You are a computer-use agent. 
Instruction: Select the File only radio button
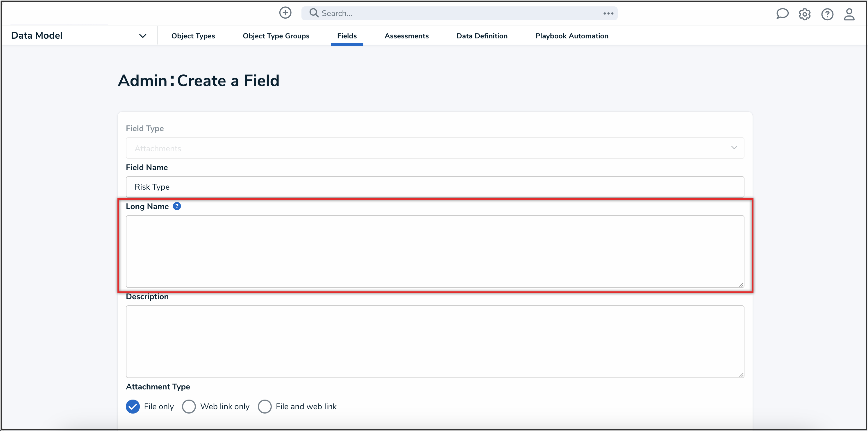tap(133, 406)
